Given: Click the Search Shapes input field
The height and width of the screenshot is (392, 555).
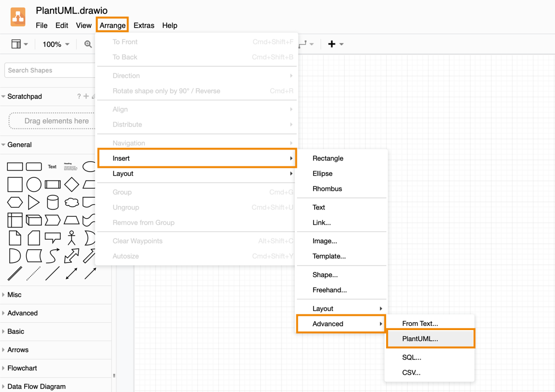Looking at the screenshot, I should pos(49,70).
